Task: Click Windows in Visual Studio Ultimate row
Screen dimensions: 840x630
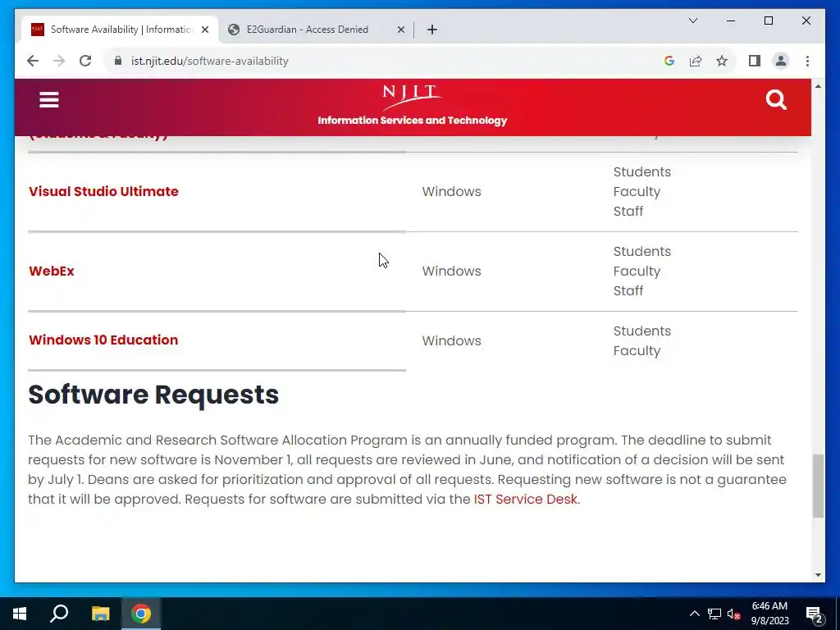Action: coord(452,191)
